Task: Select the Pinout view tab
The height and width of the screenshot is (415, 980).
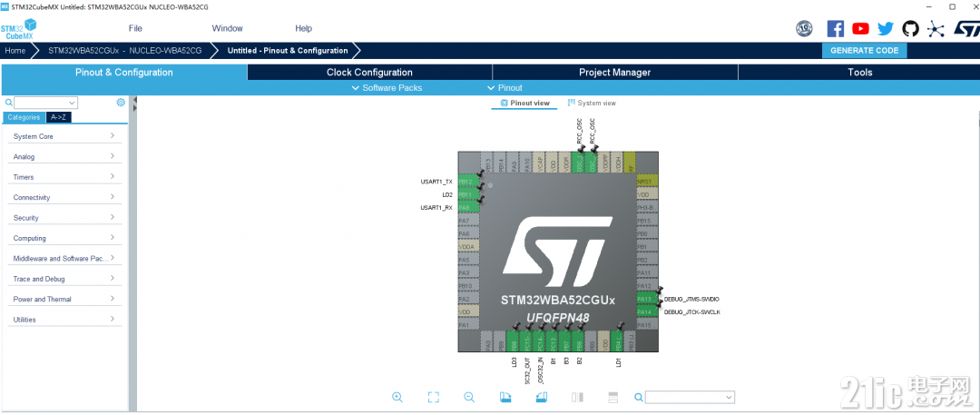Action: coord(524,103)
